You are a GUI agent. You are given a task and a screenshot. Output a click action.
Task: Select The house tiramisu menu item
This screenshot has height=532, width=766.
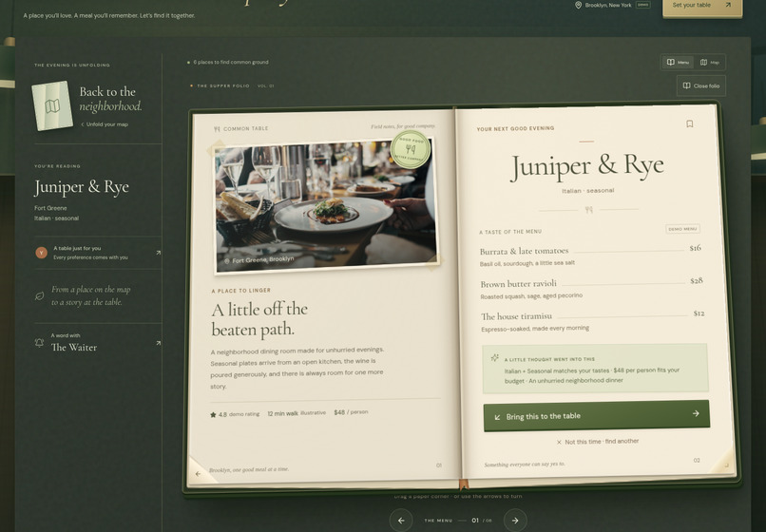(x=593, y=321)
